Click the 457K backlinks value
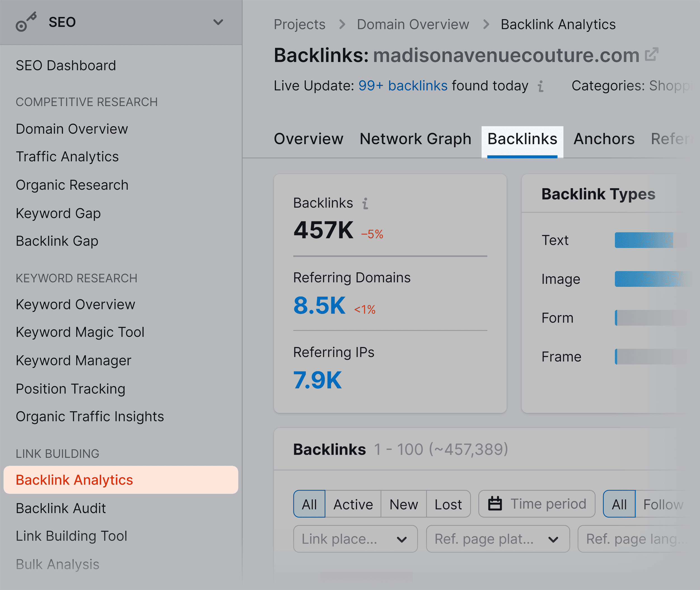Image resolution: width=700 pixels, height=590 pixels. click(323, 231)
